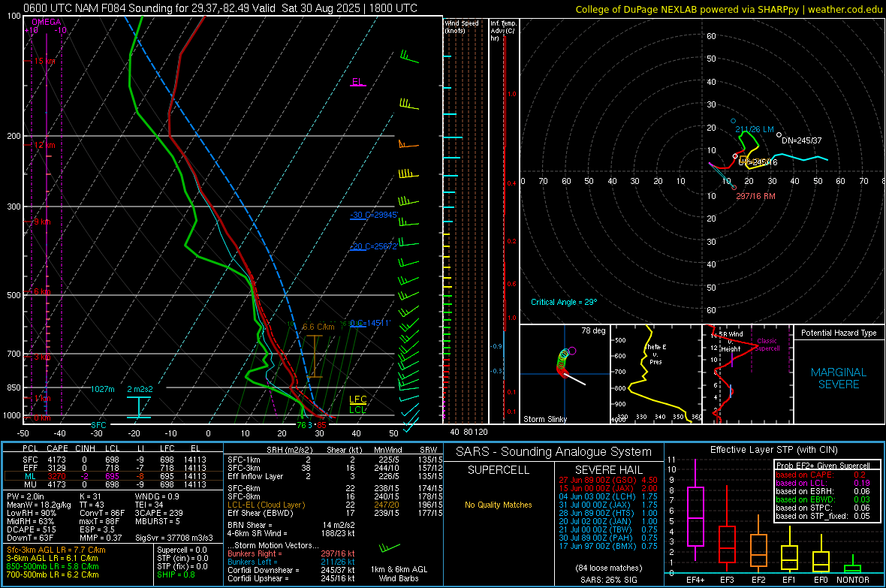886x588 pixels.
Task: Click the green SHIP = 0.8 value
Action: (x=176, y=574)
